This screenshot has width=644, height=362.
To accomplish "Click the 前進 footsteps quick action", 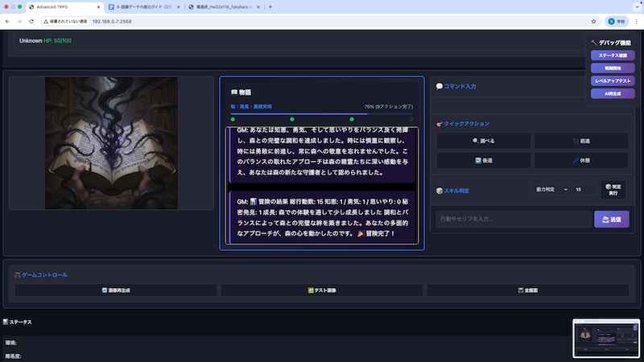I will (581, 141).
